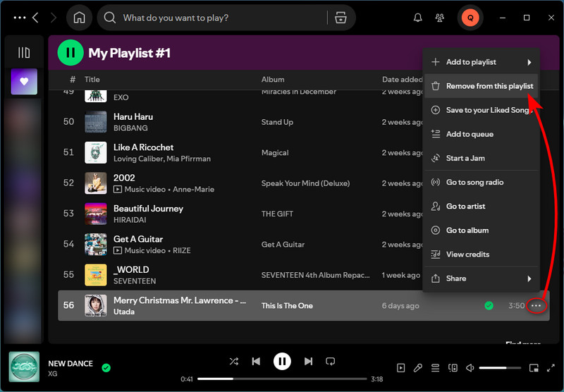Image resolution: width=564 pixels, height=392 pixels.
Task: Seek on the song progress bar
Action: [282, 379]
